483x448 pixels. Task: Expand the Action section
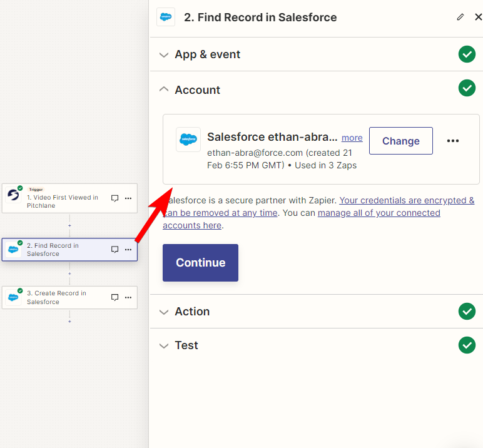(x=317, y=312)
